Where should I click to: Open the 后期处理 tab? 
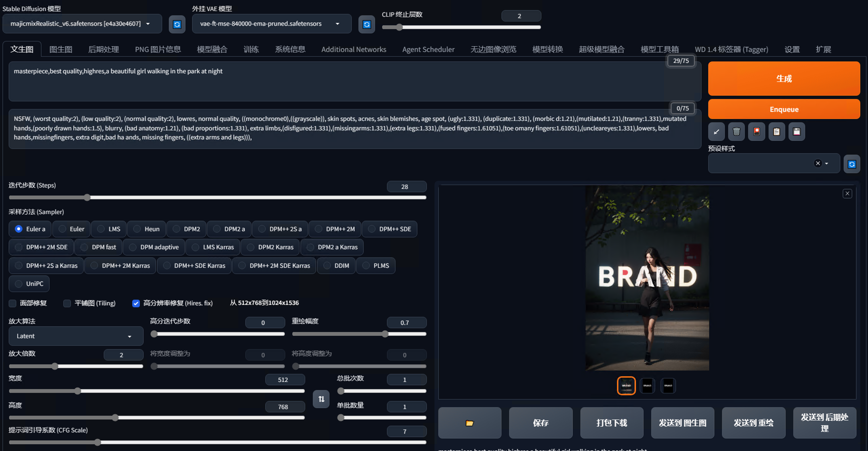coord(103,49)
